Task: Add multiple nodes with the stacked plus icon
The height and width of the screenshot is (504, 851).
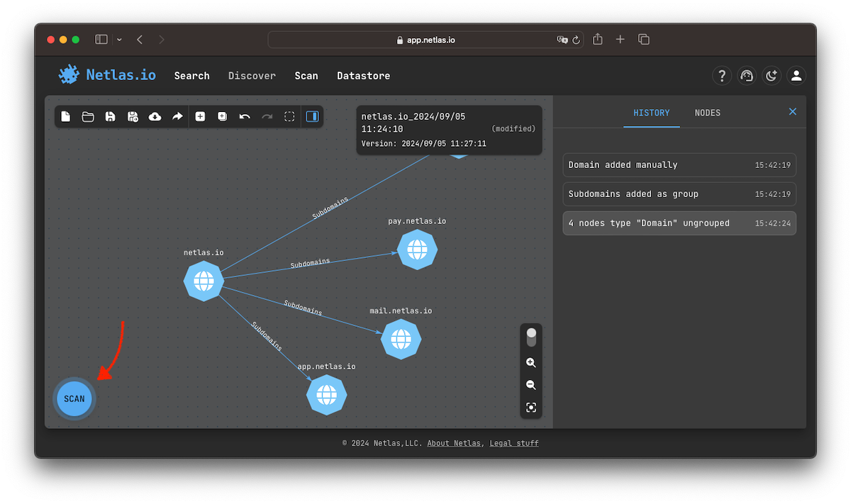Action: (222, 116)
